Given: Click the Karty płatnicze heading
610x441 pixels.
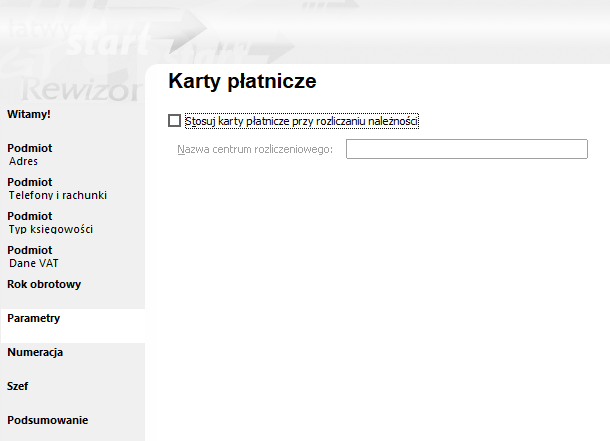Looking at the screenshot, I should point(242,81).
